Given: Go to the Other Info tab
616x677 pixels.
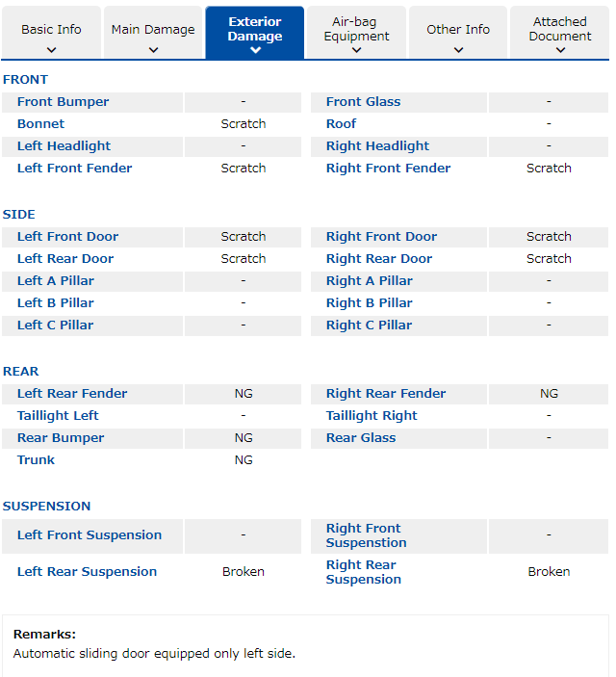Looking at the screenshot, I should [458, 30].
